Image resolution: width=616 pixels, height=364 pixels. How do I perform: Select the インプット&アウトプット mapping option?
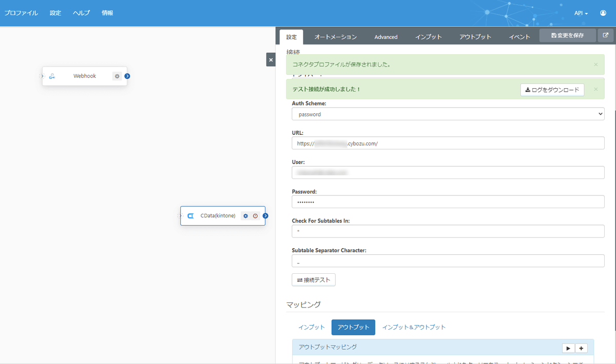click(x=414, y=327)
